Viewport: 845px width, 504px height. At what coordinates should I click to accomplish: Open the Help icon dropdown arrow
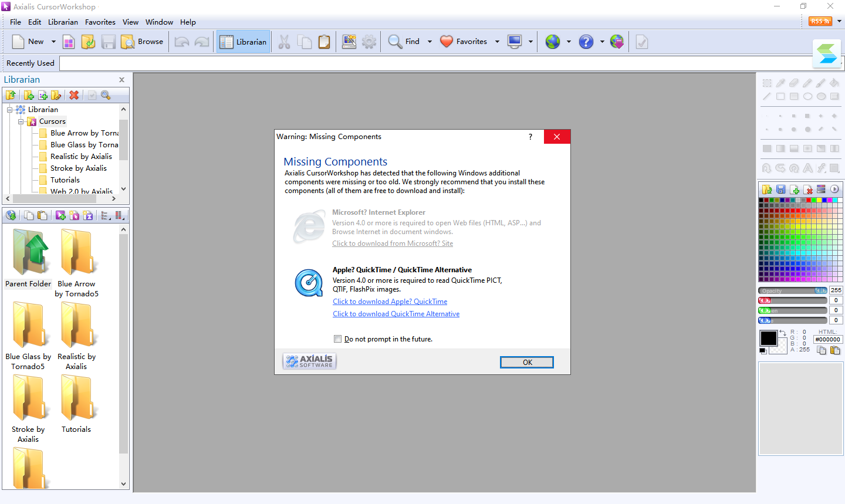pos(602,42)
